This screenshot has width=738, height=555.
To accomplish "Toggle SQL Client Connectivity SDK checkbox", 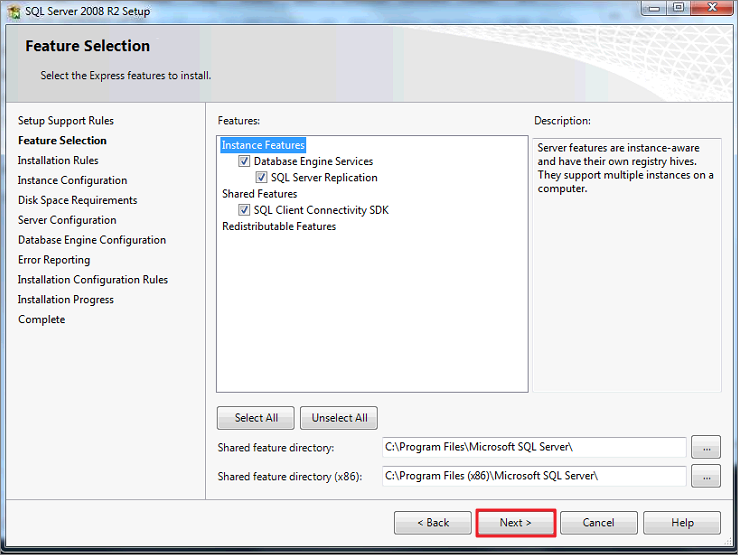I will coord(244,210).
